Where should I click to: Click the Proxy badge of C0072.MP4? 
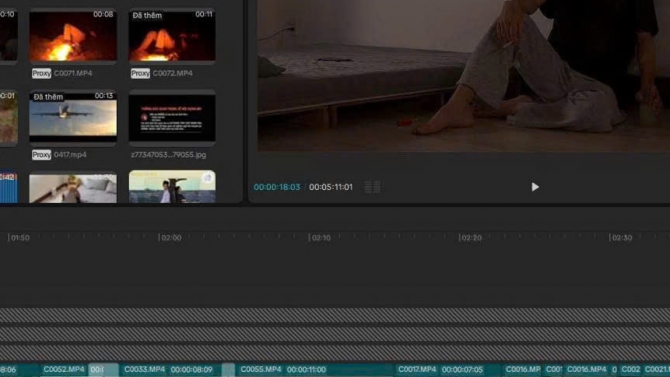pos(140,73)
